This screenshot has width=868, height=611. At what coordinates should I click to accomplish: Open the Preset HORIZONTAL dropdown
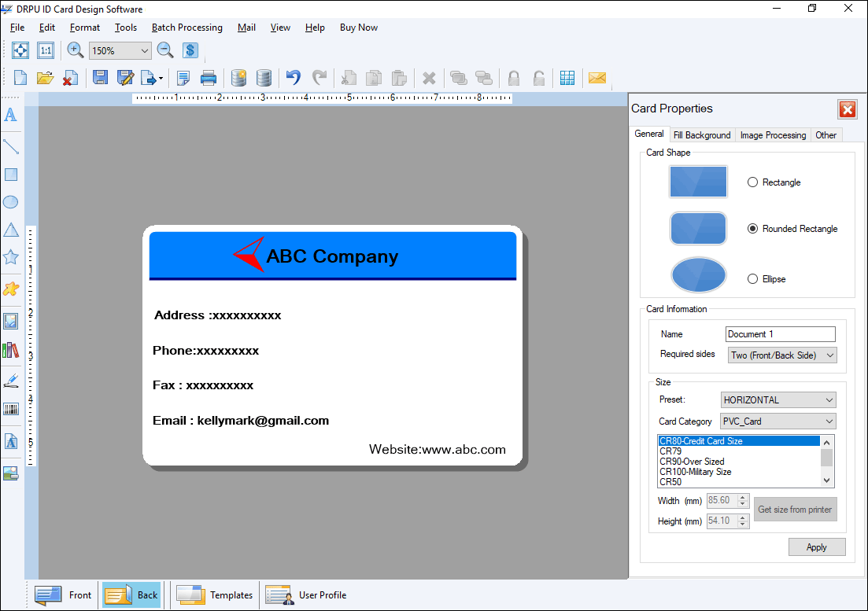[x=778, y=399]
